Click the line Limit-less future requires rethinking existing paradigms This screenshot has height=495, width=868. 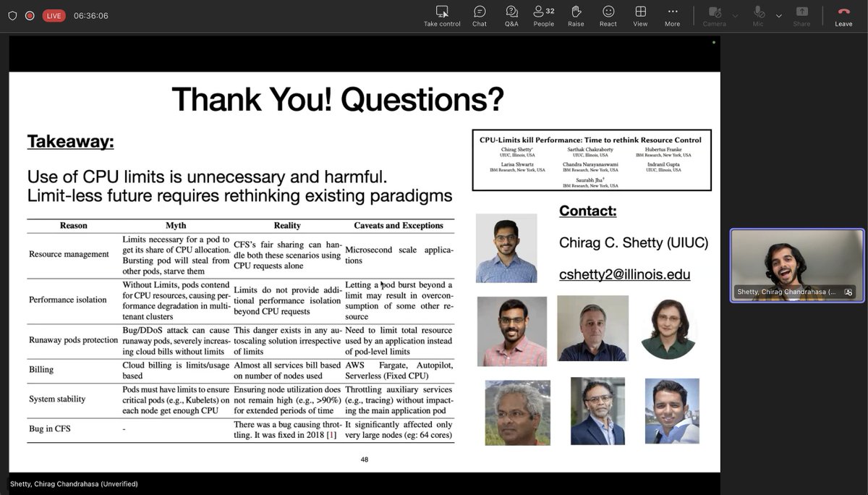click(x=239, y=195)
